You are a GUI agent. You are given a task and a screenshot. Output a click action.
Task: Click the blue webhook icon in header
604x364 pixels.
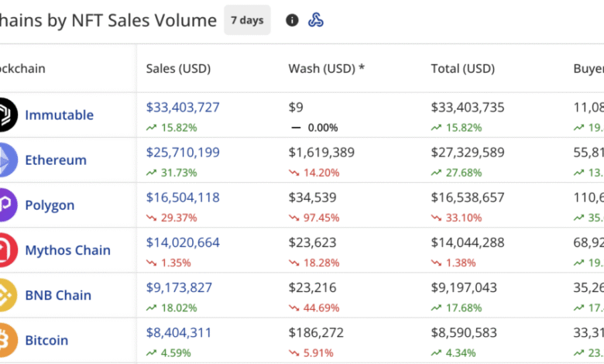315,20
